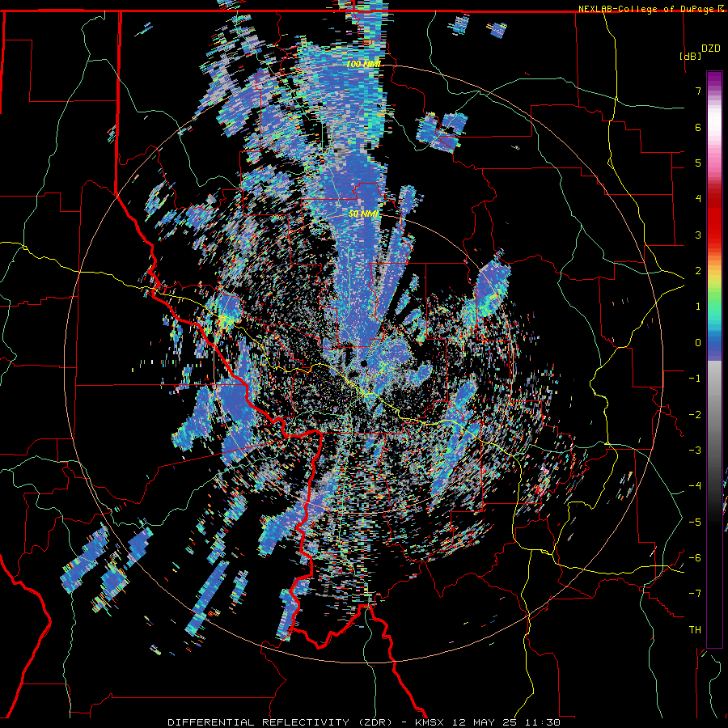
Task: Click the DZD colorbar title
Action: click(x=710, y=49)
